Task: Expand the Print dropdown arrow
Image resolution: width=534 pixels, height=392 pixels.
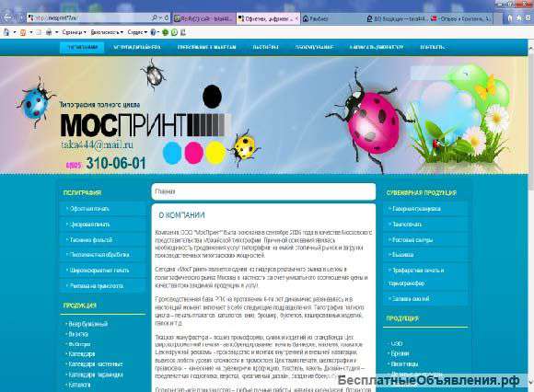Action: click(57, 33)
